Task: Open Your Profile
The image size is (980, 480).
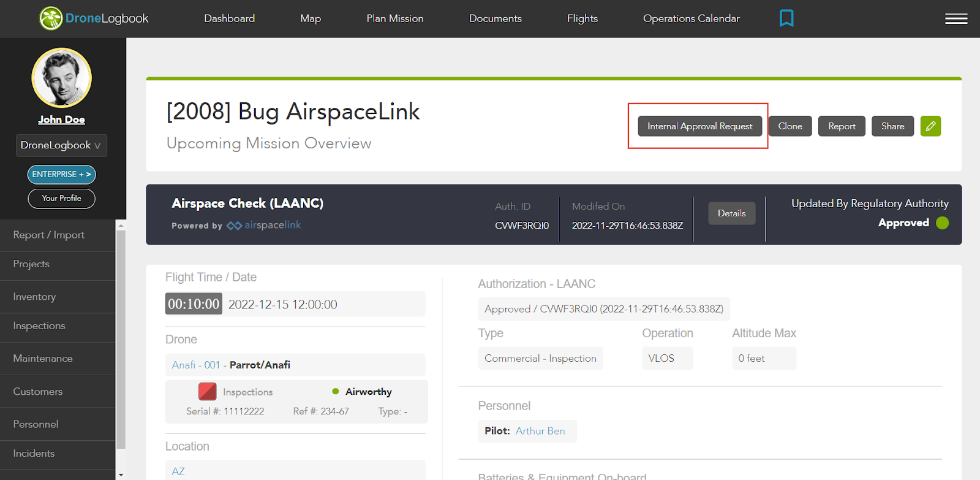Action: point(61,199)
